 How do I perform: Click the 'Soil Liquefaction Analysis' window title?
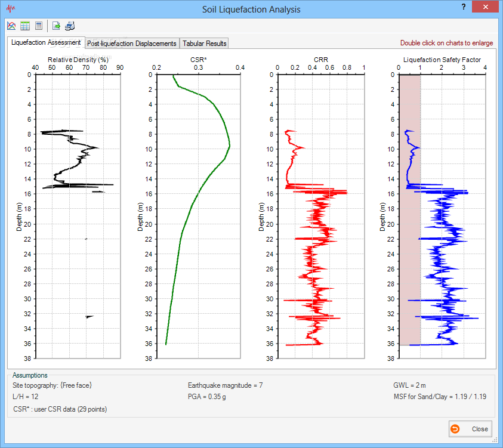click(x=251, y=10)
